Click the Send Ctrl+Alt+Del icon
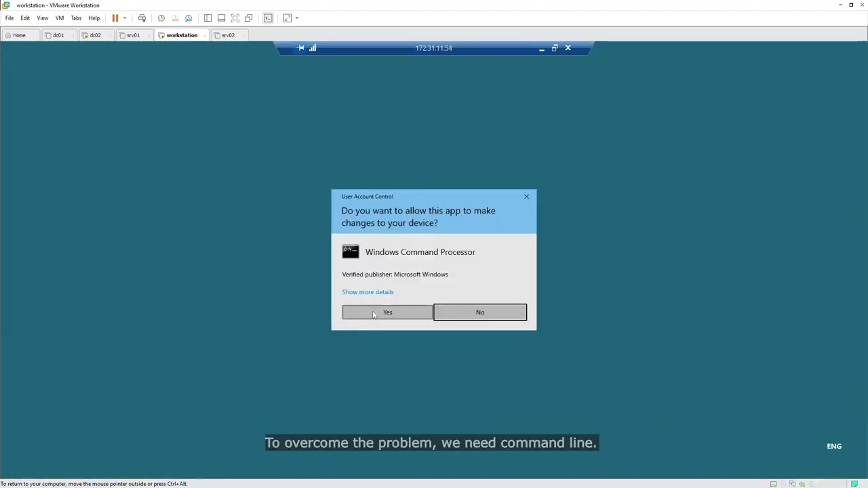The width and height of the screenshot is (868, 488). pyautogui.click(x=142, y=18)
